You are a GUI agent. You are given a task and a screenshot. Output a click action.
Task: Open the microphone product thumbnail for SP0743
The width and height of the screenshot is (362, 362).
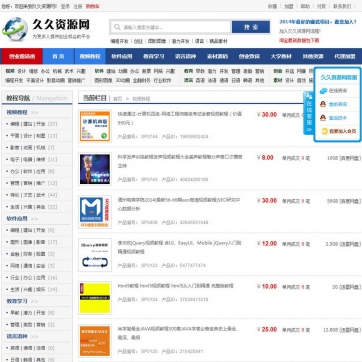coord(95,169)
